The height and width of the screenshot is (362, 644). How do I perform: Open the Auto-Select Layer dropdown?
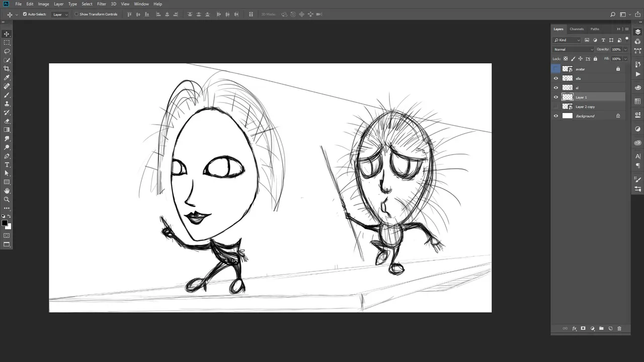[60, 15]
